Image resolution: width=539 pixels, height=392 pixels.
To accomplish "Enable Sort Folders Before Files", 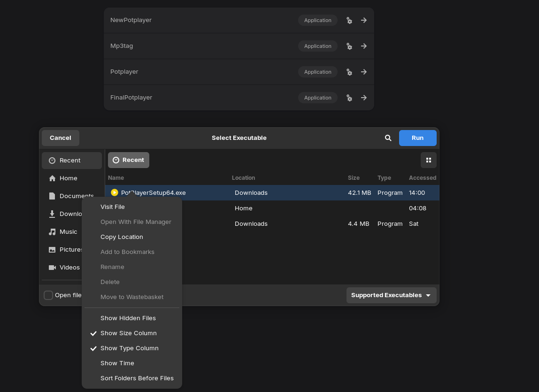I will click(131, 378).
